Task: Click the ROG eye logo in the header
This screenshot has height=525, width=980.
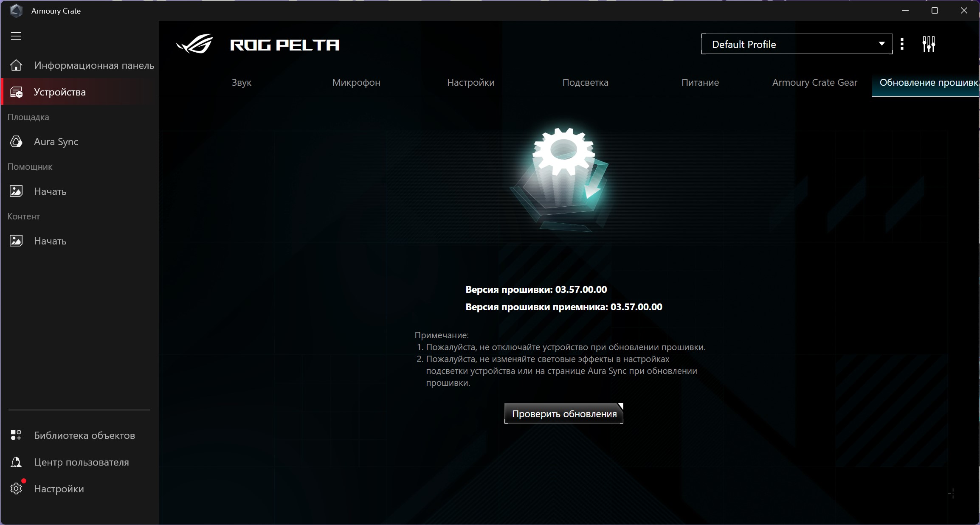Action: point(195,44)
